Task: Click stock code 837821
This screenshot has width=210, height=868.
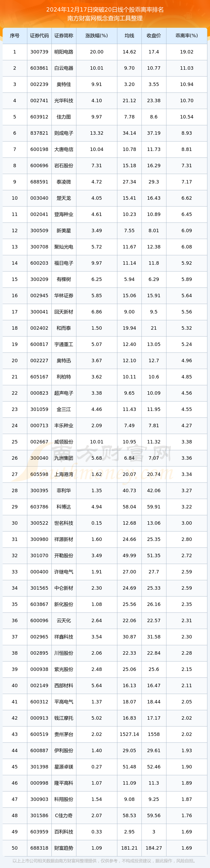Action: point(39,133)
